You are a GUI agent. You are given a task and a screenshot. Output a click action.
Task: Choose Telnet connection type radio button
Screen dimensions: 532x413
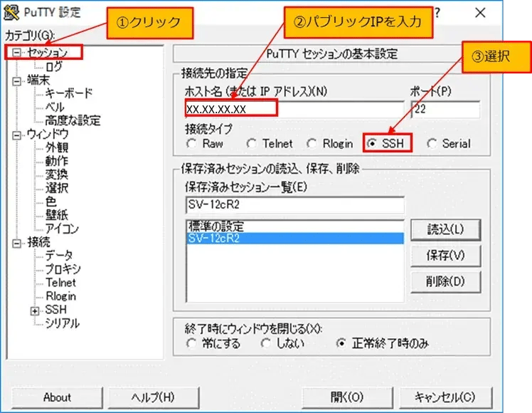point(251,144)
